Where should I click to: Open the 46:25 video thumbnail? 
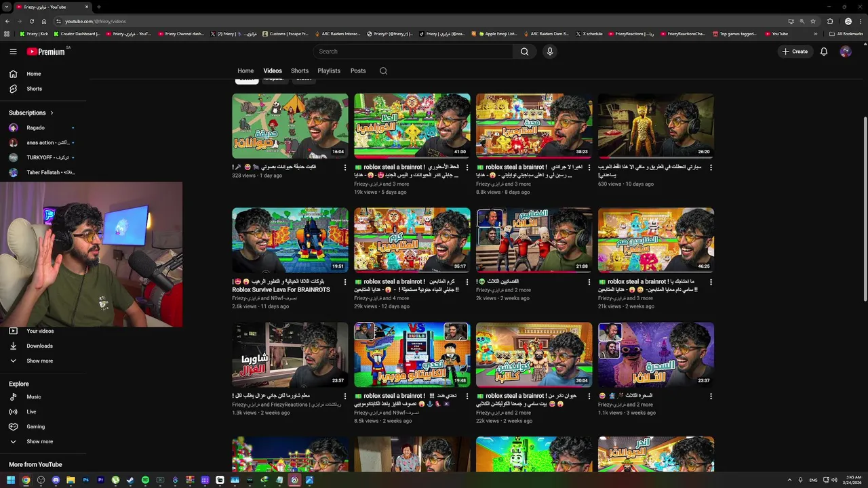point(656,241)
